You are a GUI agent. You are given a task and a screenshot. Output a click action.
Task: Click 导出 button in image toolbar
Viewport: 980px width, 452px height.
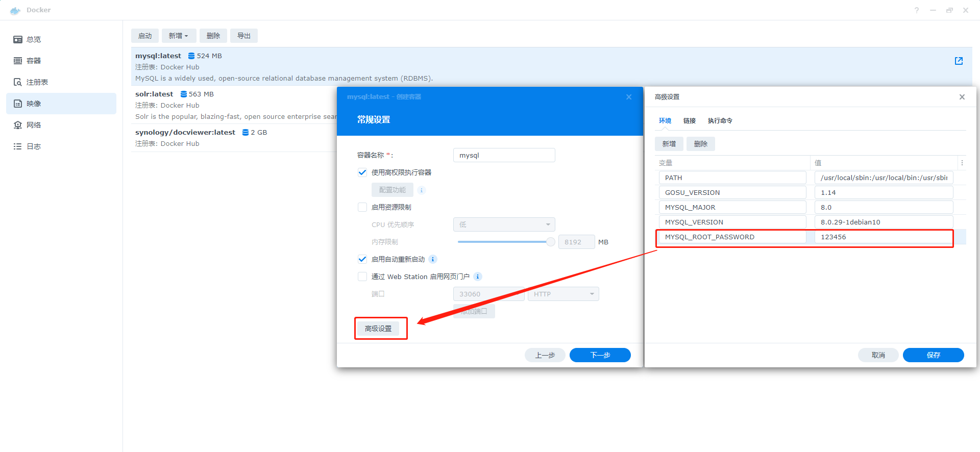[x=244, y=36]
